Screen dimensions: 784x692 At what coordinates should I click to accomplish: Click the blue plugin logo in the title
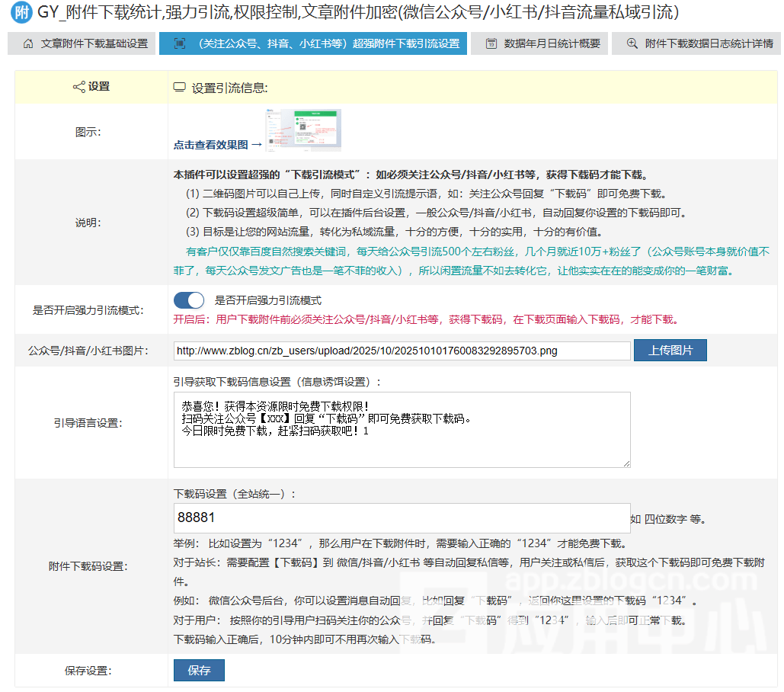click(21, 13)
